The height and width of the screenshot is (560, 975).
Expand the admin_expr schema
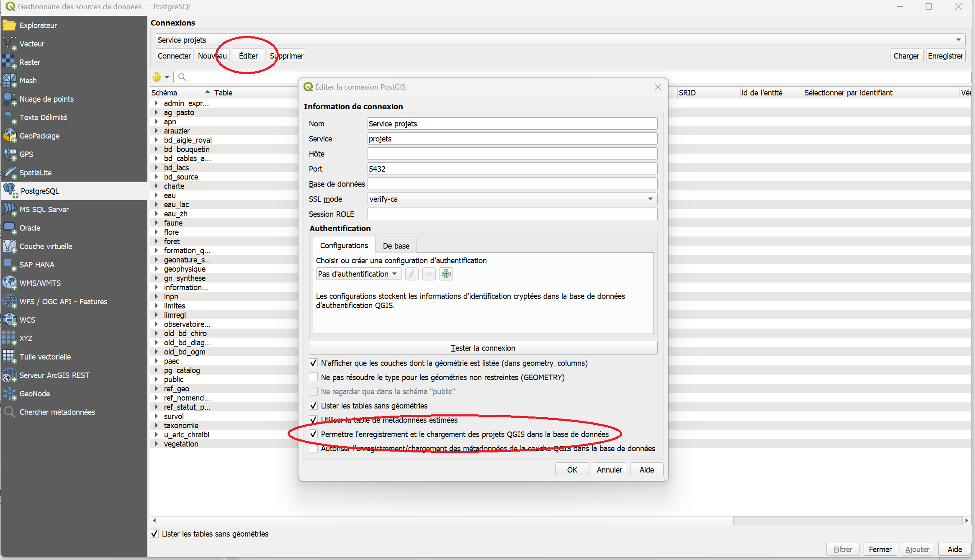(x=156, y=103)
